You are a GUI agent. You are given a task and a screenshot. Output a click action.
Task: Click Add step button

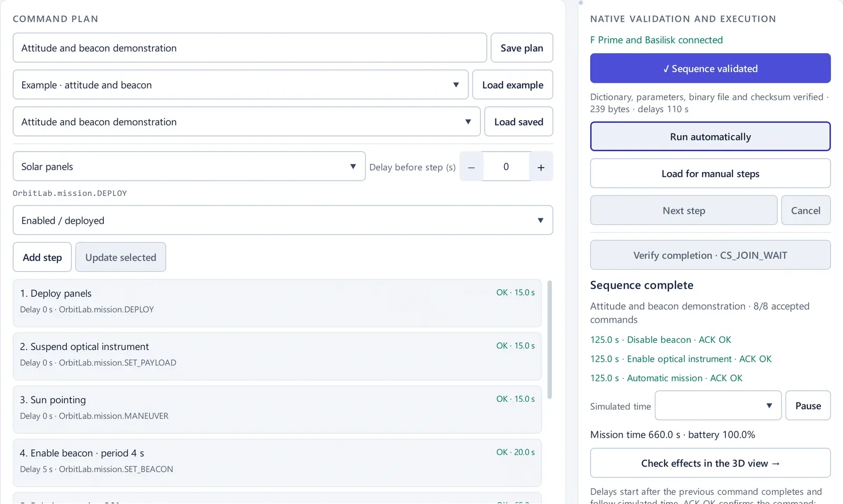pos(42,257)
